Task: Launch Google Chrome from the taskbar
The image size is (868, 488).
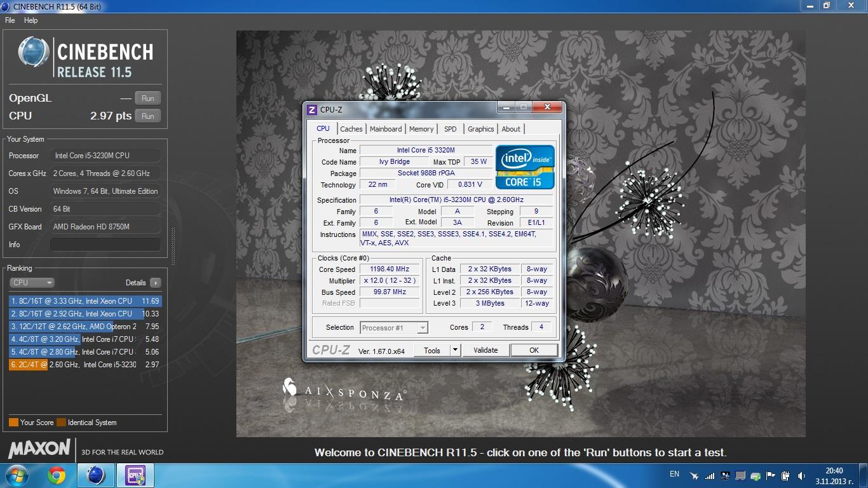Action: pos(57,475)
